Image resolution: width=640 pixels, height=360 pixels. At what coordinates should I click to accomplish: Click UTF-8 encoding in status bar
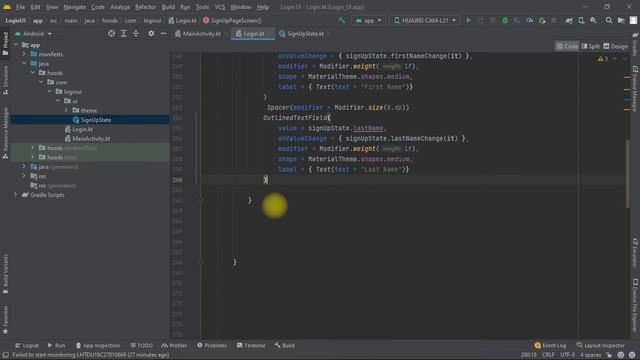coord(567,355)
